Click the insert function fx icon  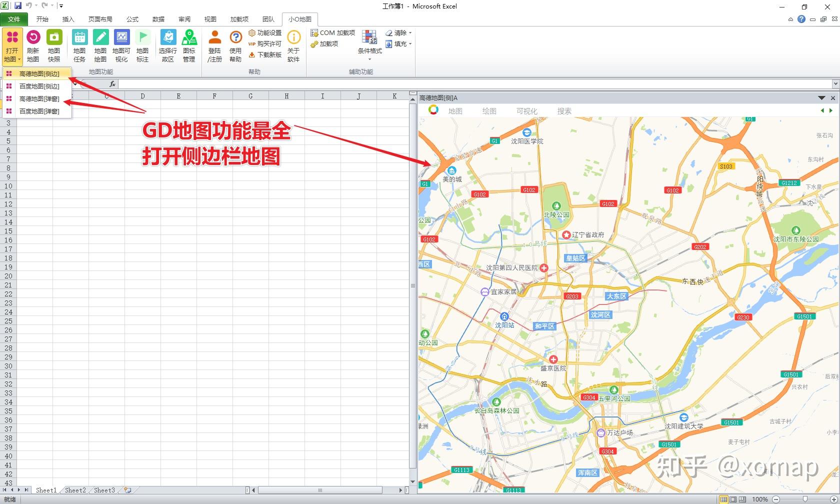point(112,84)
